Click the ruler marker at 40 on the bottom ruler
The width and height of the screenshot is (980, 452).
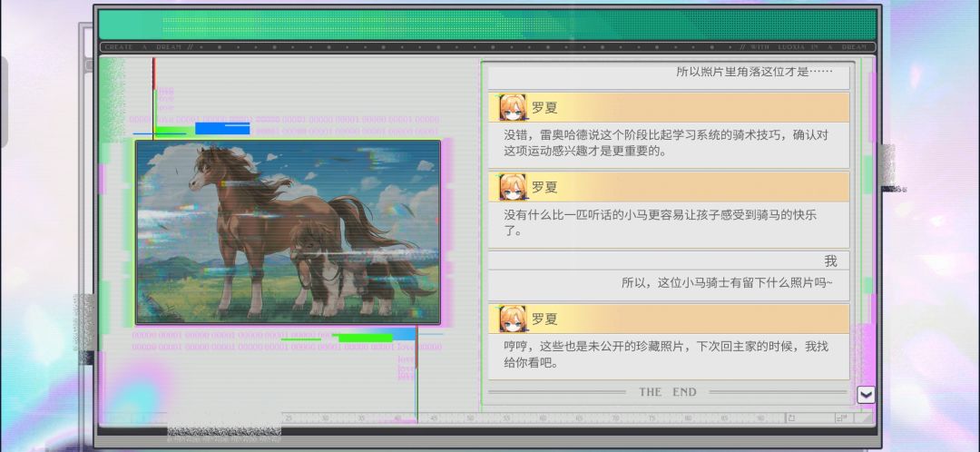(x=397, y=418)
